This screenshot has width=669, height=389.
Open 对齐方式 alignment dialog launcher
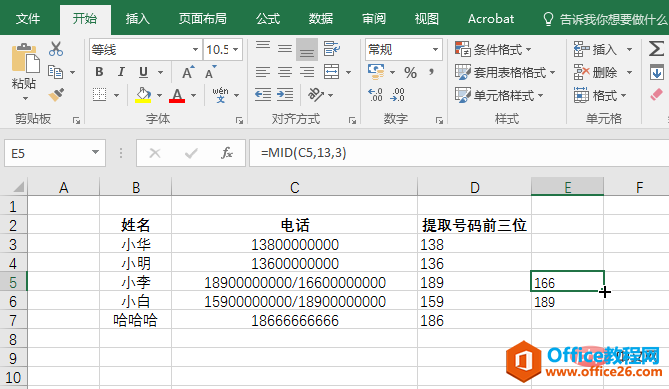tap(352, 121)
